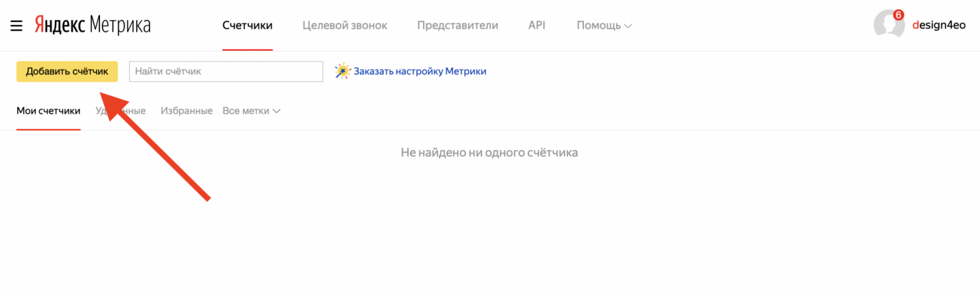
Task: Expand the Помощь help menu
Action: (599, 25)
